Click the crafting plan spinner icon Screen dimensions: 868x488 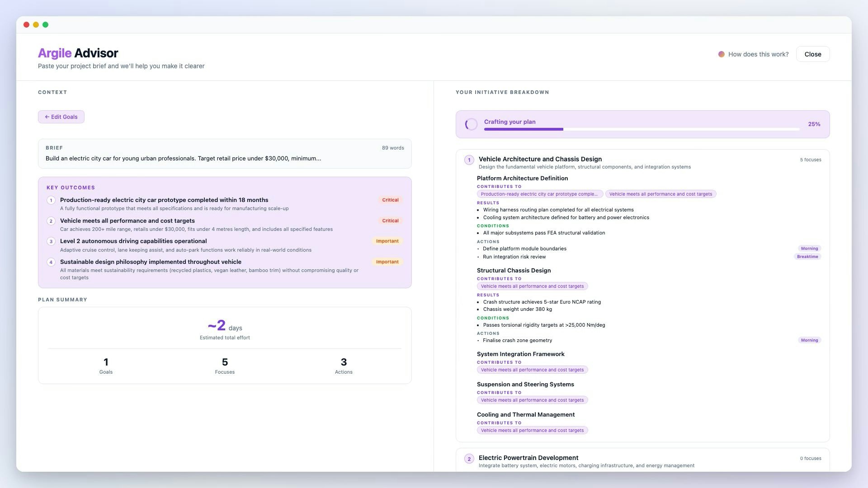(x=471, y=124)
